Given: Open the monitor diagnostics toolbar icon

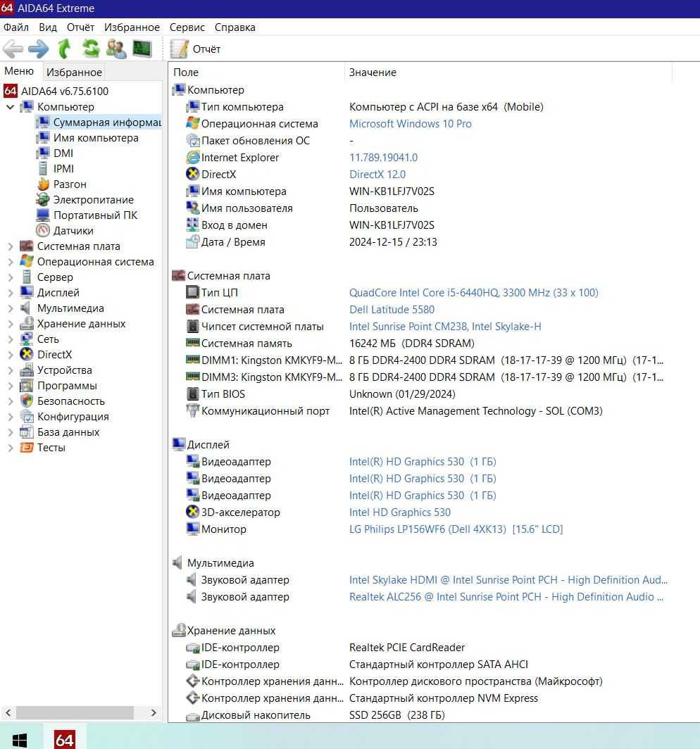Looking at the screenshot, I should click(x=142, y=49).
